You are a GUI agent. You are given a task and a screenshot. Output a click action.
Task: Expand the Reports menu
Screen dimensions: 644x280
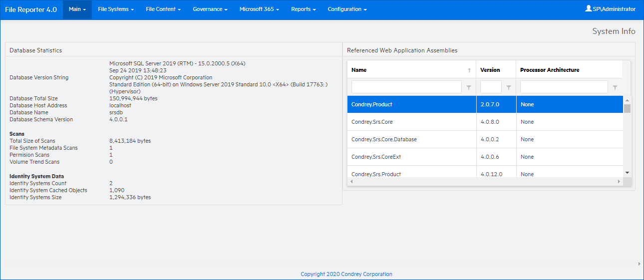tap(303, 9)
